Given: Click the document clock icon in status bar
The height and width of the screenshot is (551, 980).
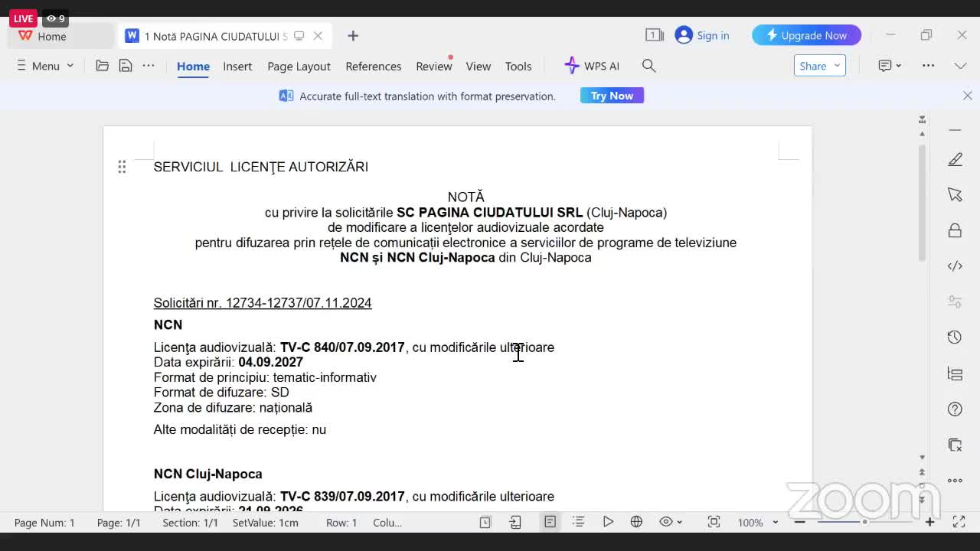Looking at the screenshot, I should (485, 522).
